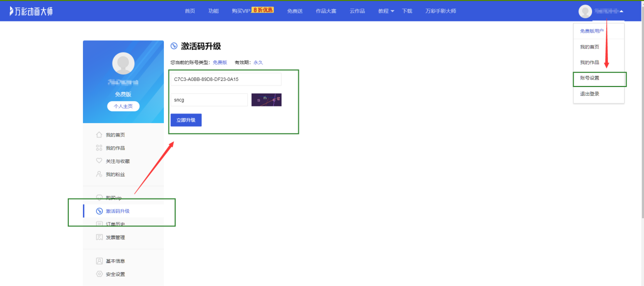Click the icon next to 激活码升级 heading
The height and width of the screenshot is (286, 644).
(x=174, y=46)
